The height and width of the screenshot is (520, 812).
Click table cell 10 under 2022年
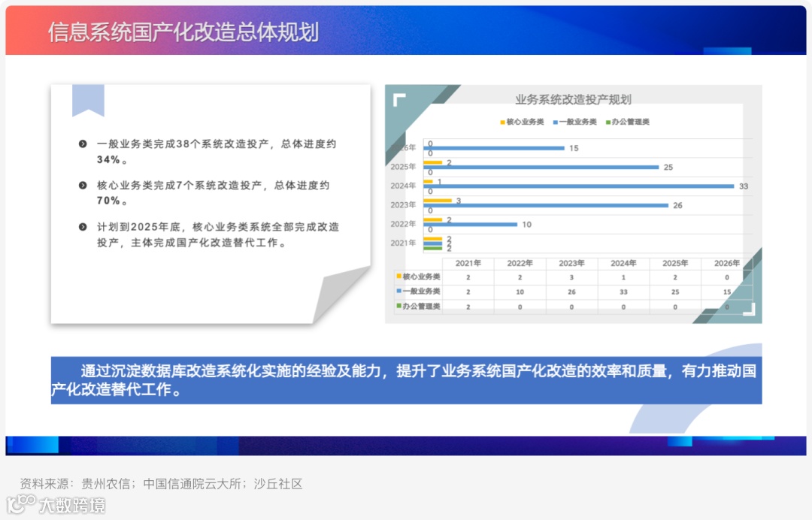click(520, 292)
